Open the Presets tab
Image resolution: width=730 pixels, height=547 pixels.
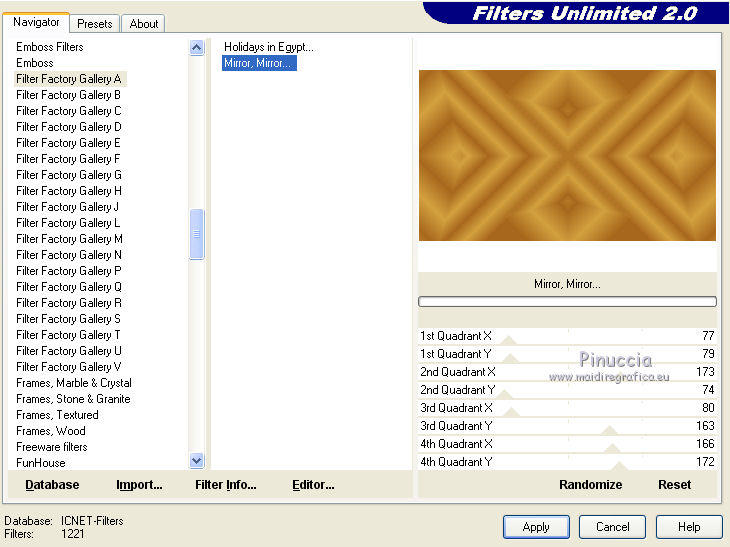(x=95, y=23)
